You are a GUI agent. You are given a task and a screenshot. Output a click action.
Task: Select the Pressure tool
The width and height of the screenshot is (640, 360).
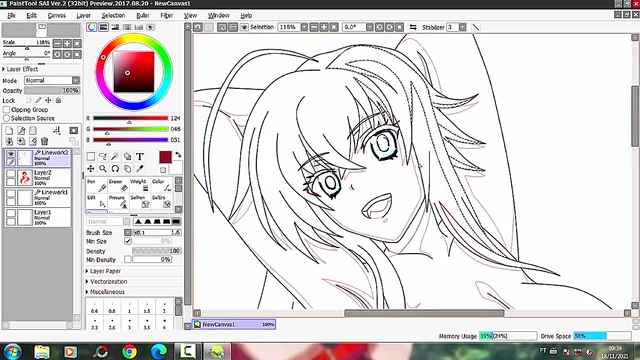118,201
